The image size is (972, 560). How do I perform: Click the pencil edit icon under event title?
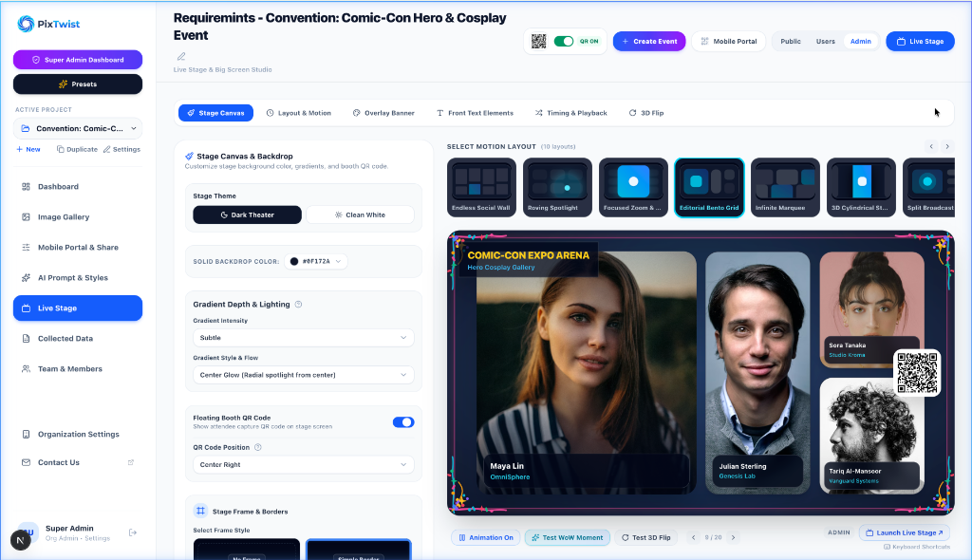click(x=181, y=56)
